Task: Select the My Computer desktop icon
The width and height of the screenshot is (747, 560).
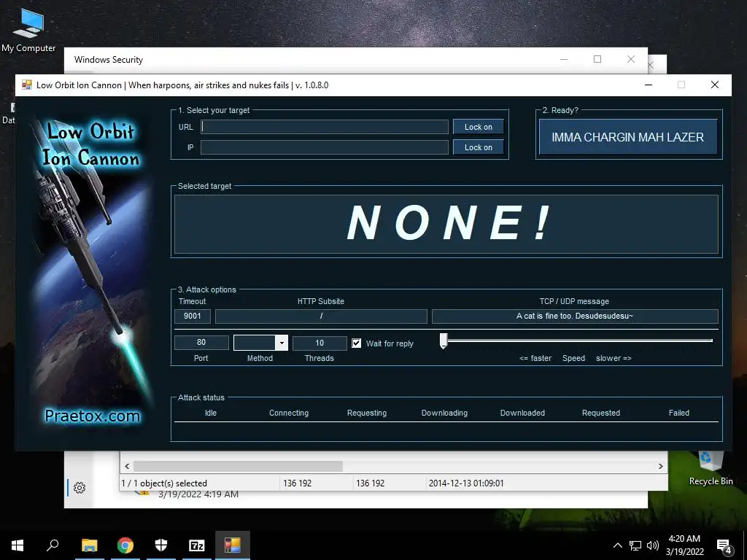Action: tap(28, 29)
